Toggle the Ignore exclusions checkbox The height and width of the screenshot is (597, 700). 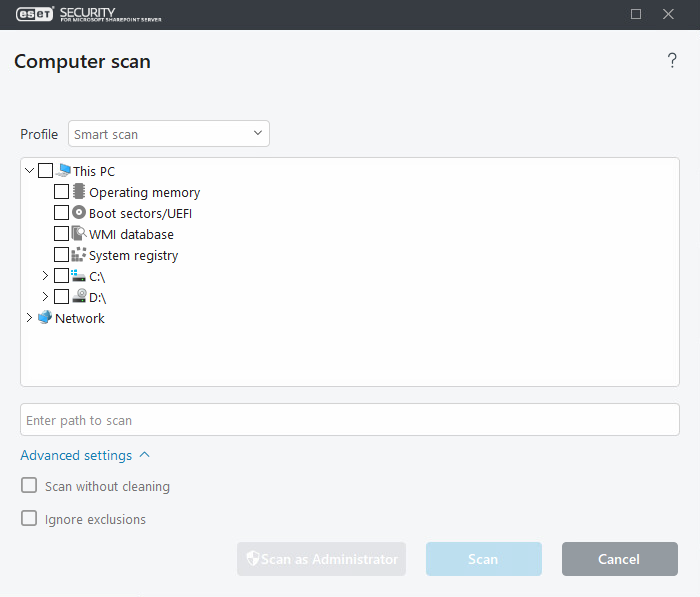[x=29, y=519]
